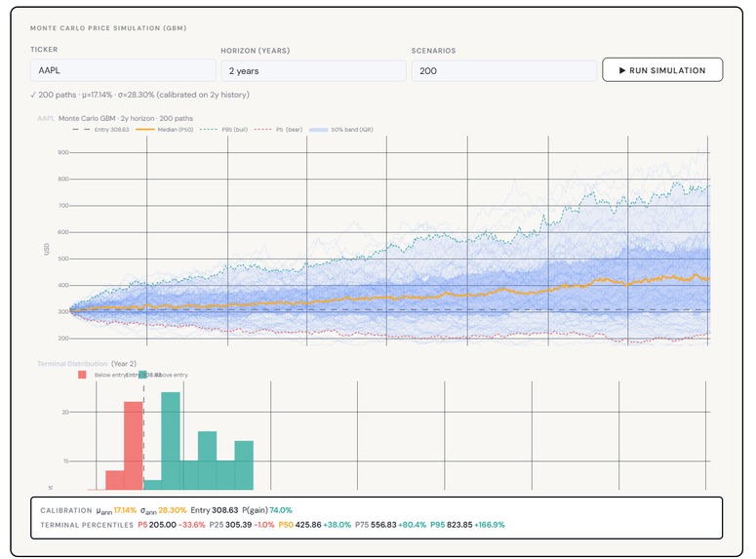Click the -33.6% percent change text
Image resolution: width=756 pixels, height=559 pixels.
[192, 525]
